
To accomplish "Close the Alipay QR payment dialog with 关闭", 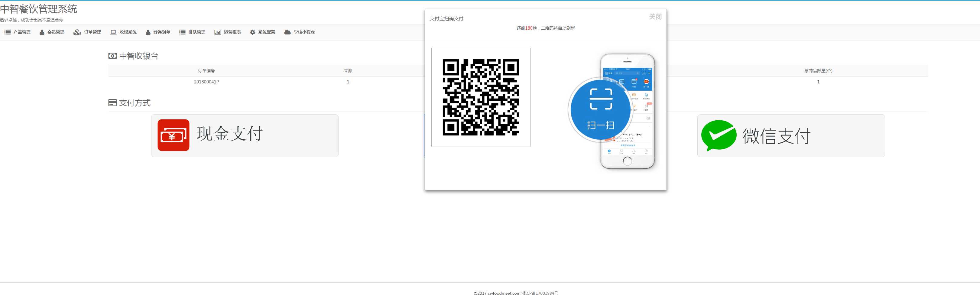I will 655,17.
